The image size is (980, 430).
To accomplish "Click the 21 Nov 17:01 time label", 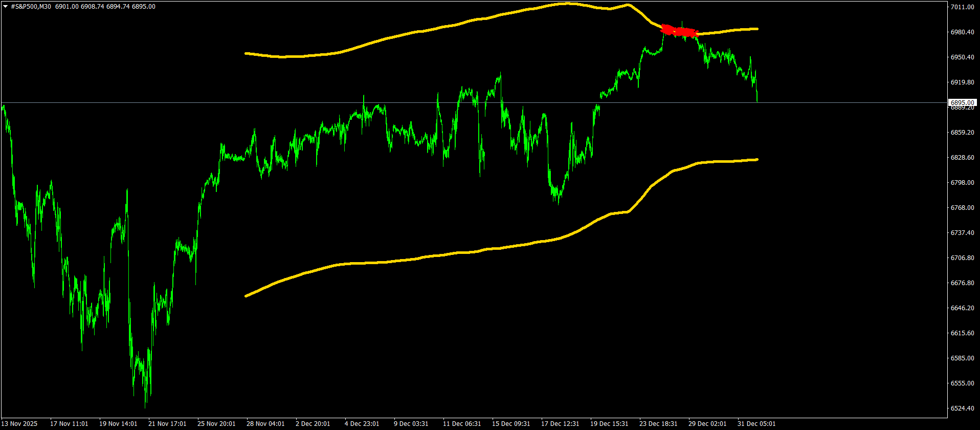I will point(167,424).
